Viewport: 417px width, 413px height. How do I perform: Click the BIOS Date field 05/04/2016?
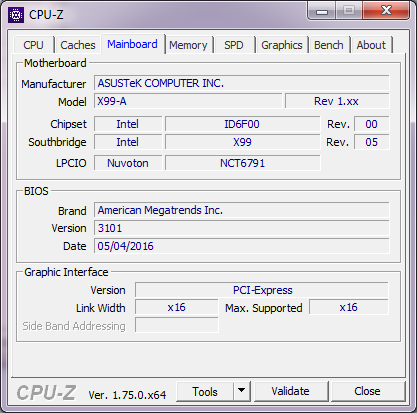click(x=242, y=246)
